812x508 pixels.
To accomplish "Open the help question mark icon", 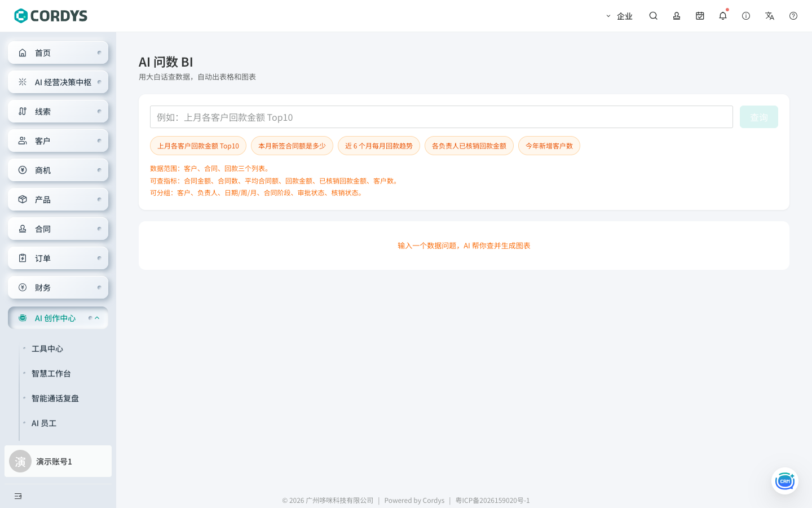I will (793, 16).
